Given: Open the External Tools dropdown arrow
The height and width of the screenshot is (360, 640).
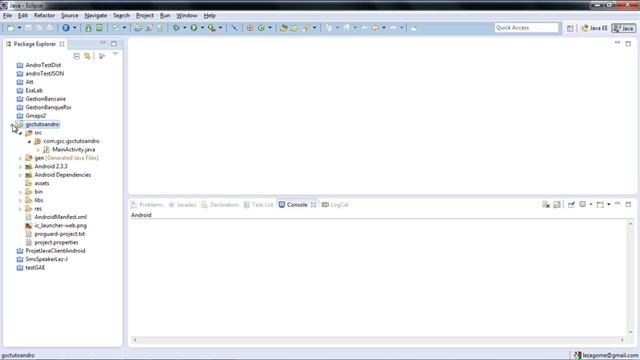Looking at the screenshot, I should [220, 28].
